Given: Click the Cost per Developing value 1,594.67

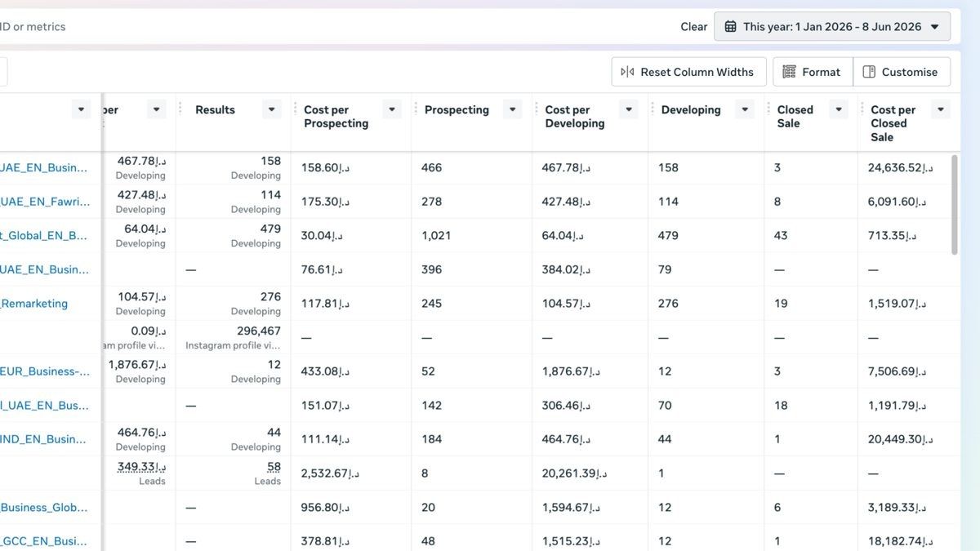Looking at the screenshot, I should point(571,507).
